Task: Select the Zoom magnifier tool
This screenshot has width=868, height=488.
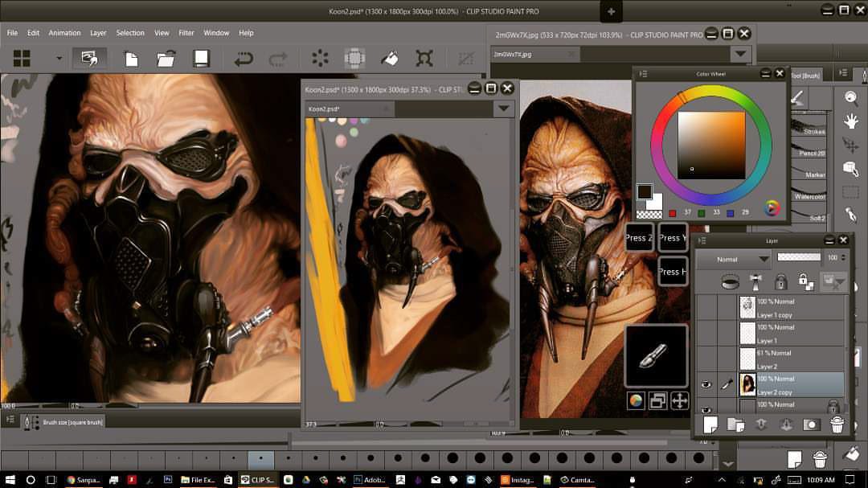Action: click(850, 97)
